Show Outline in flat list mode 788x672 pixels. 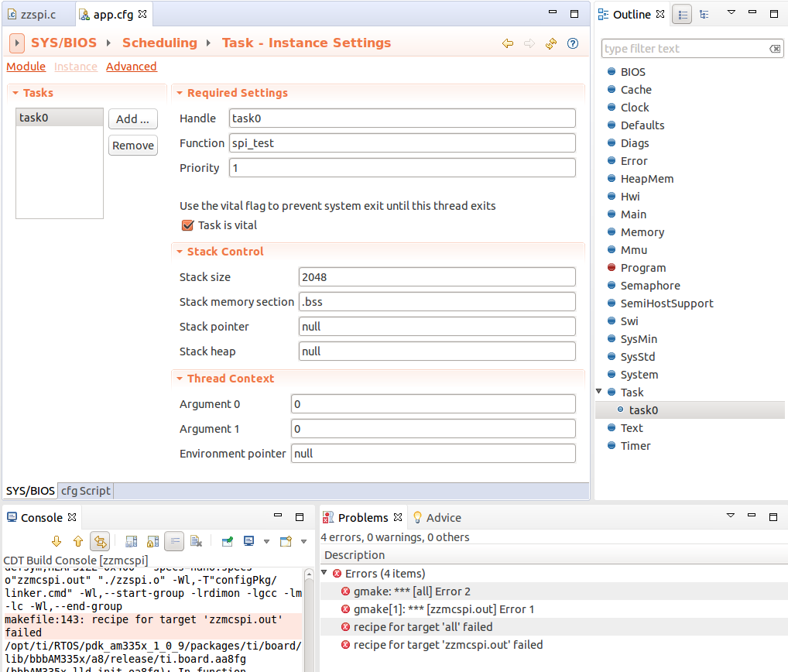coord(683,15)
